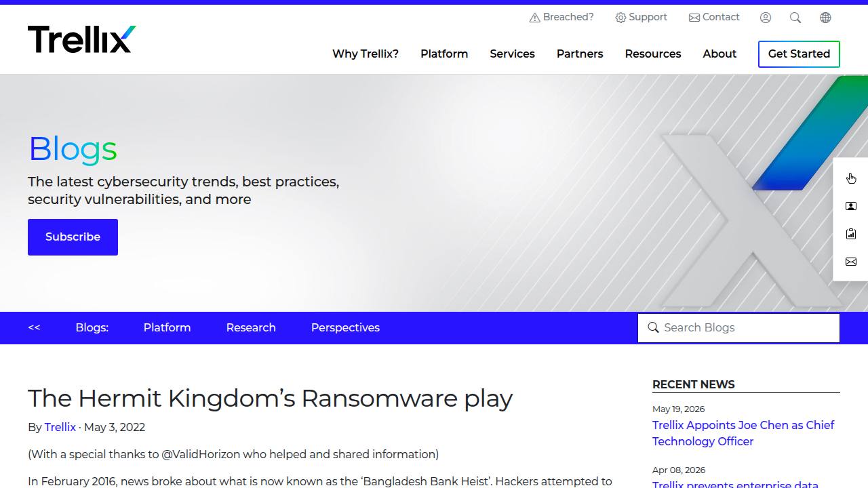
Task: Focus the Search Blogs input field
Action: point(738,328)
